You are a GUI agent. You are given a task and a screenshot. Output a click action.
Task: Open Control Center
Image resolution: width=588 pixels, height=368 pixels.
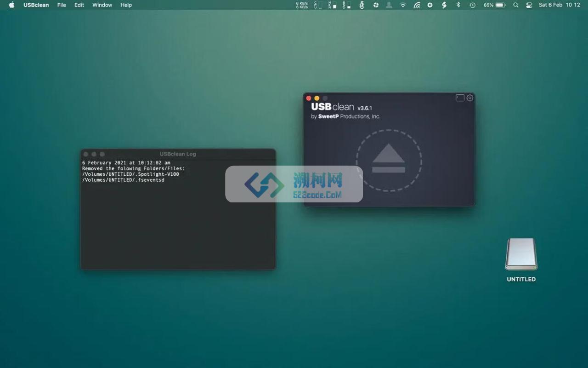(x=529, y=5)
